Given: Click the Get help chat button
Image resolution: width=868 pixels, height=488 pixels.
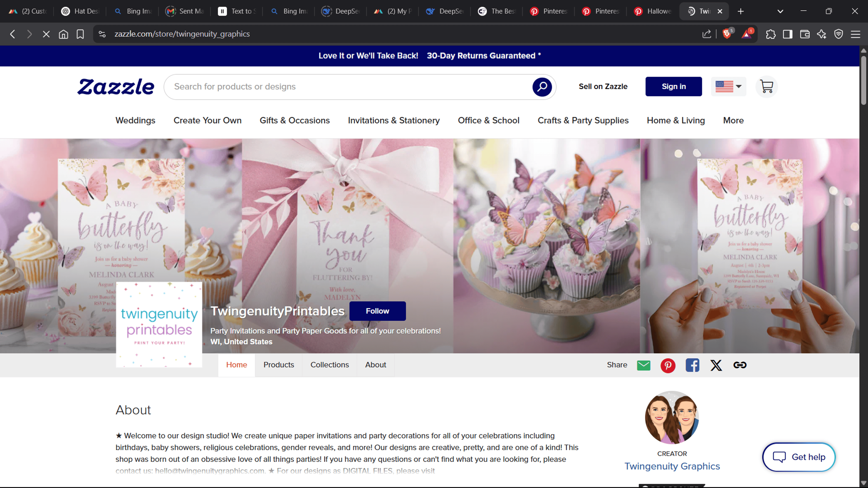Looking at the screenshot, I should tap(799, 457).
